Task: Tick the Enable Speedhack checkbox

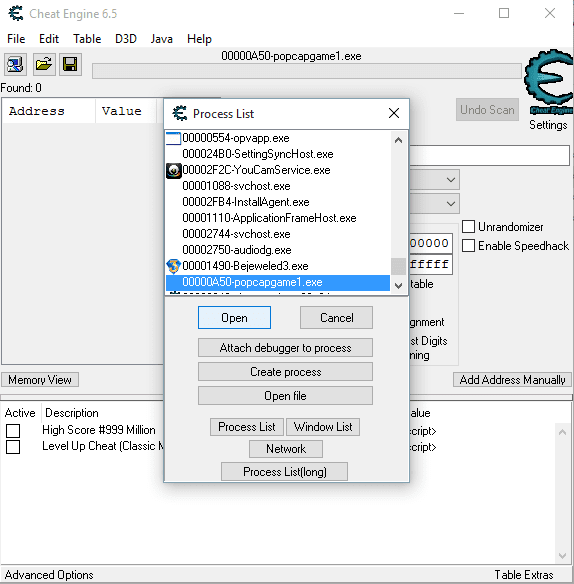Action: (468, 246)
